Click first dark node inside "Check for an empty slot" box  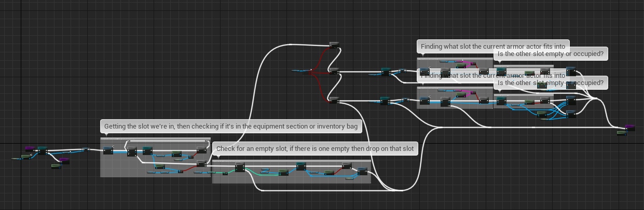point(239,167)
